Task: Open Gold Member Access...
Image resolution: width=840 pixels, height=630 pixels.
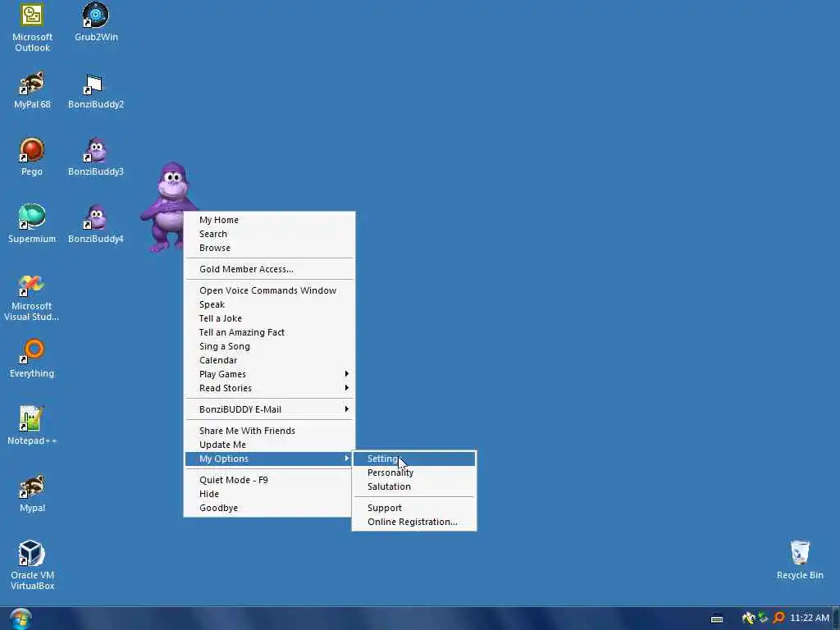Action: (269, 269)
